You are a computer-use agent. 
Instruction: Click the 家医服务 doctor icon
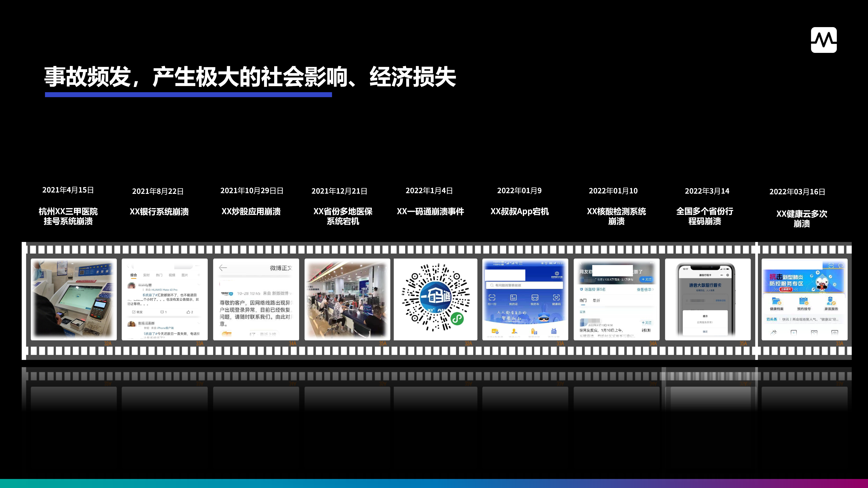[x=831, y=301]
